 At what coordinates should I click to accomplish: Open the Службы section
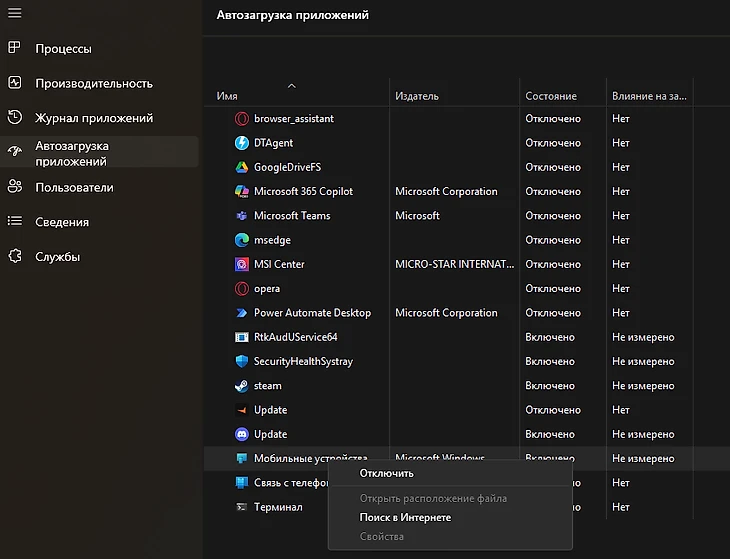(x=57, y=257)
